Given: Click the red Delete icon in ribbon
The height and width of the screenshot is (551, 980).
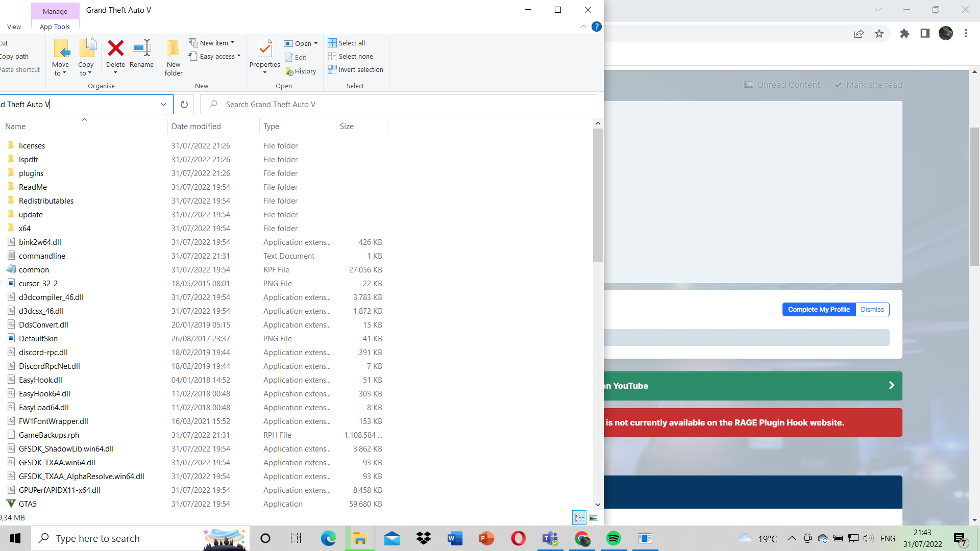Looking at the screenshot, I should pos(115,49).
